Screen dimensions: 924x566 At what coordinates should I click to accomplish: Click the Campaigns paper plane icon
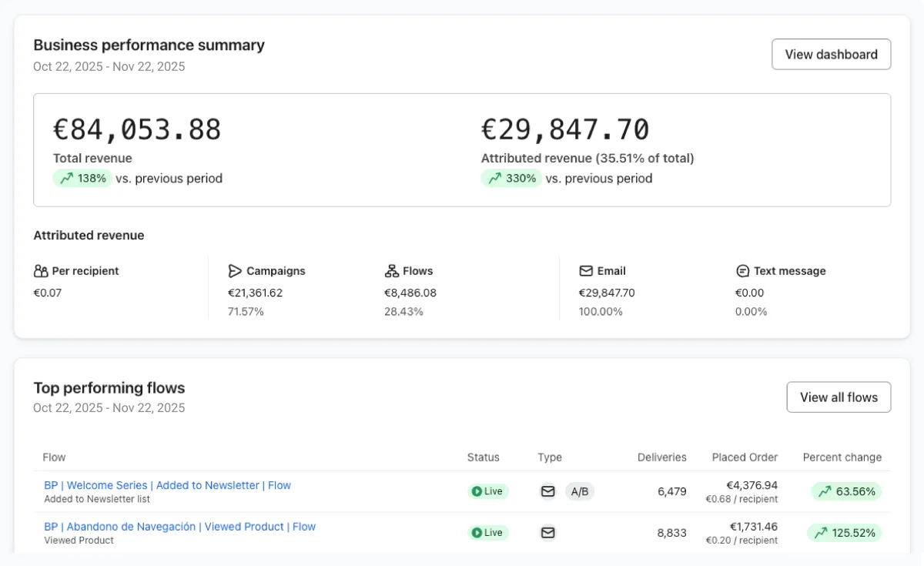pyautogui.click(x=235, y=271)
